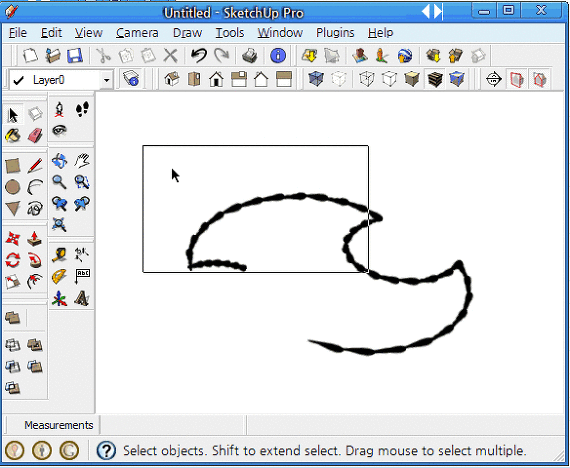Toggle display of section planes
Viewport: 570px width, 468px height.
517,79
